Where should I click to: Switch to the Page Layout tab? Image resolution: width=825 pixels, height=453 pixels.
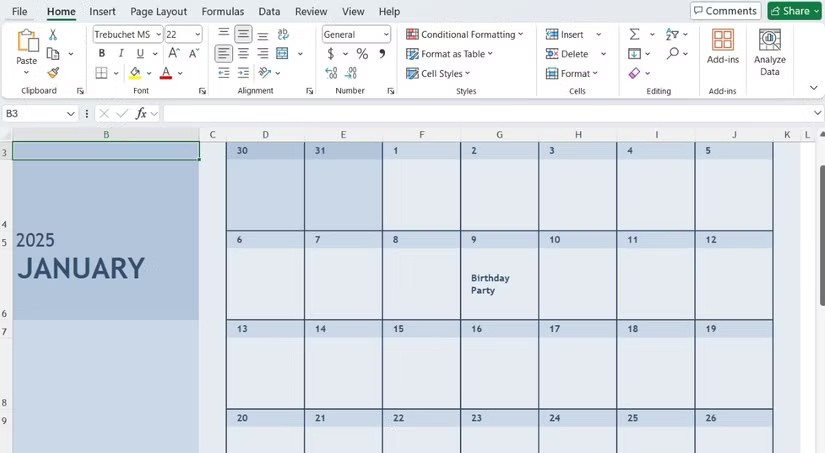pos(158,11)
